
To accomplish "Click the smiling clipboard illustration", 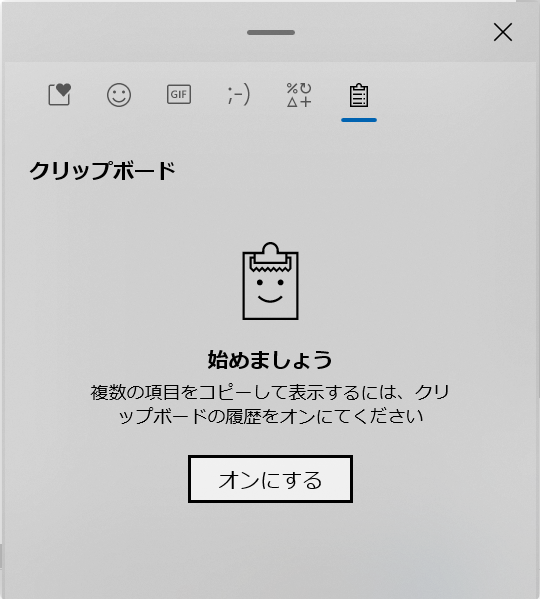I will pos(270,281).
